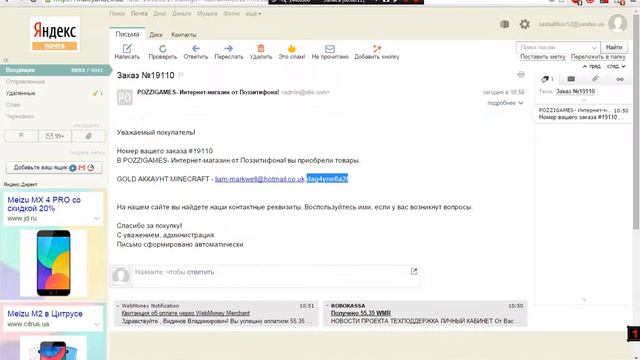Click the themes icon beside settings gear

504,24
